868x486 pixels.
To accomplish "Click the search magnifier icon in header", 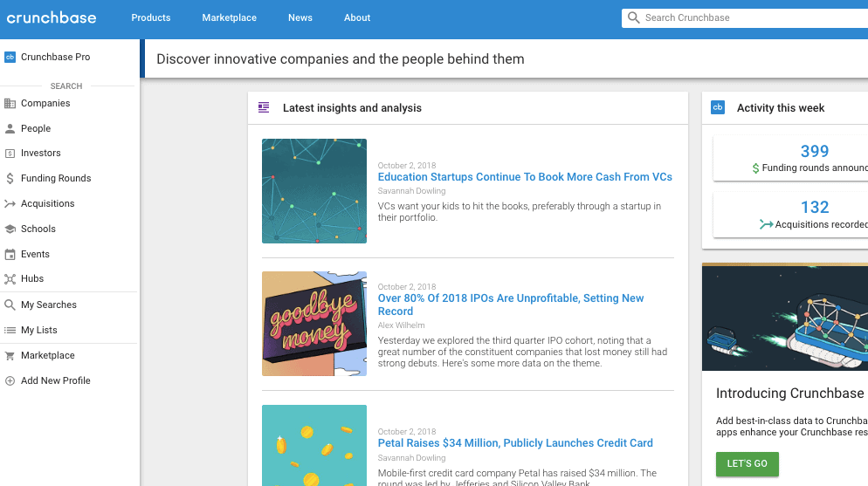I will pos(634,17).
